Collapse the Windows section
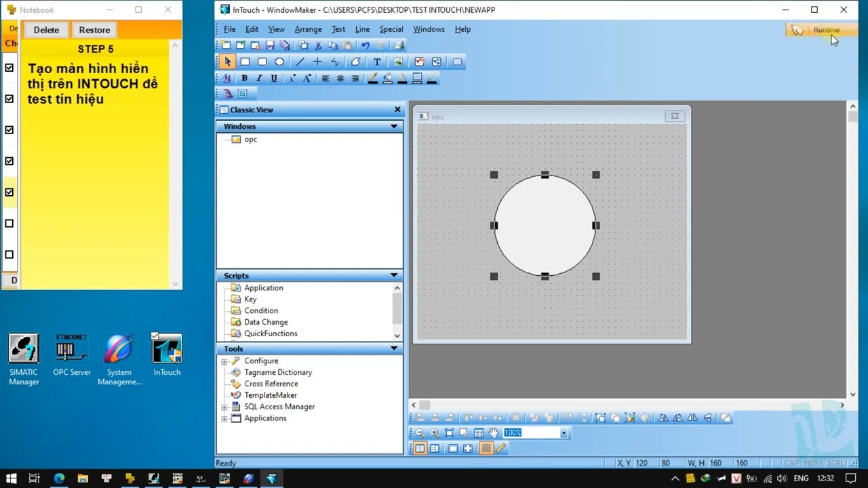 click(x=394, y=127)
